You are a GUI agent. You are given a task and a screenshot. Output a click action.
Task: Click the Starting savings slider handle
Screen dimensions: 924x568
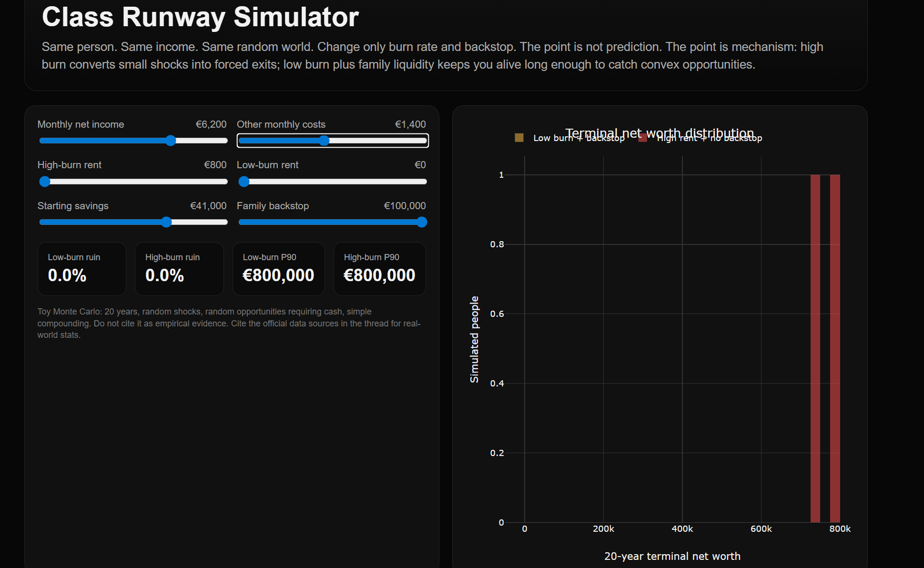click(166, 222)
